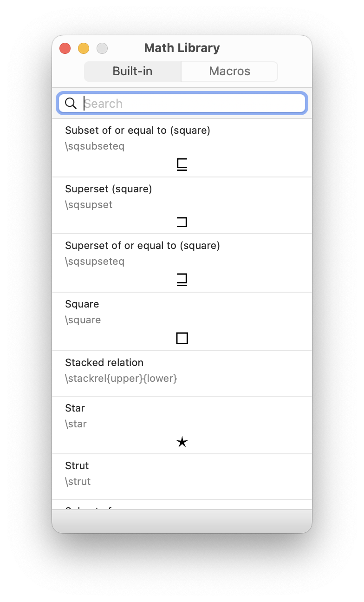Select the Strut list entry
This screenshot has width=364, height=602.
tap(182, 476)
